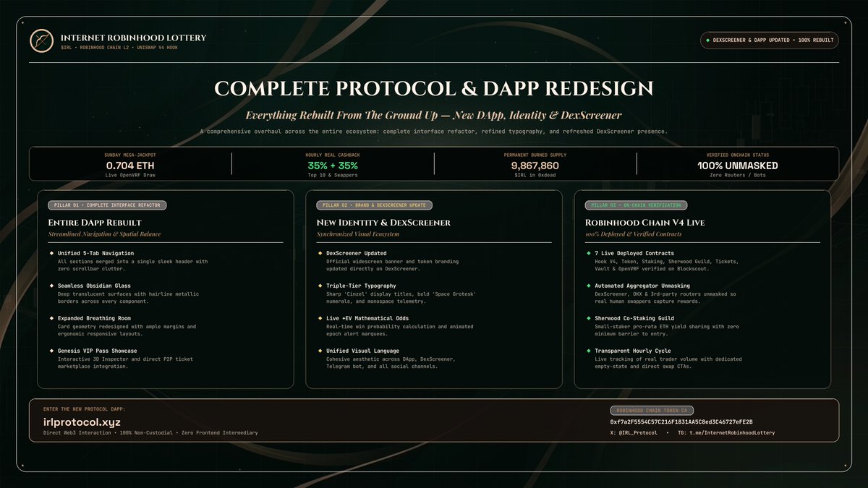Click the green diamond beside "Sherwood Co-Staking Guild"
This screenshot has height=488, width=868.
point(589,318)
